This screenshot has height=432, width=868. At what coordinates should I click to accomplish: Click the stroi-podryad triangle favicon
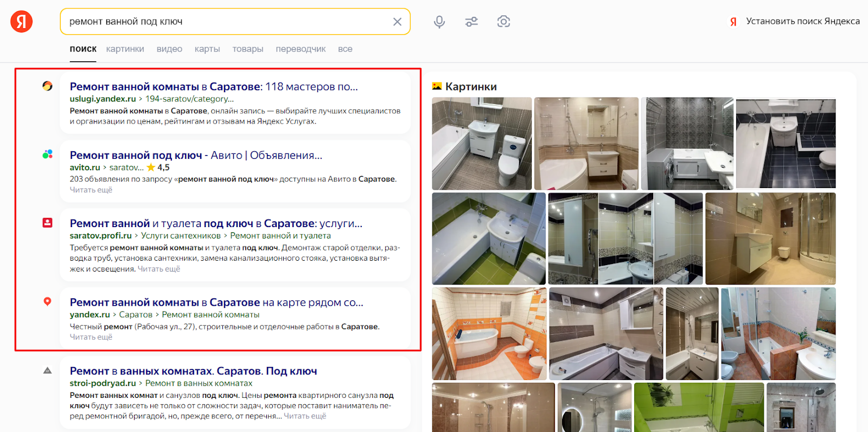coord(48,371)
